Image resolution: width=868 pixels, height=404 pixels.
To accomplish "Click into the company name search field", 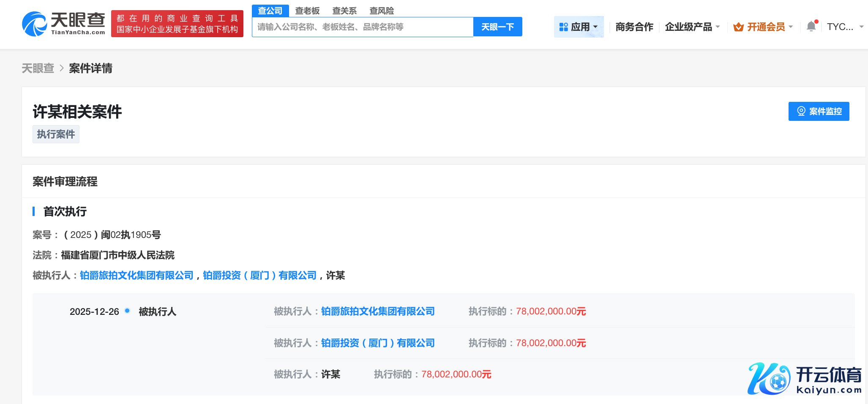I will pos(362,27).
